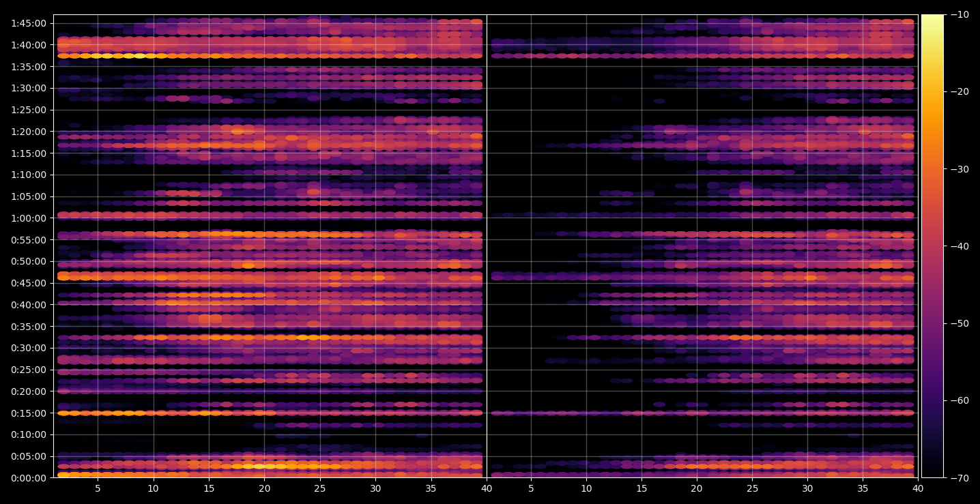Select x-axis label 40 beside the colorbar

pyautogui.click(x=918, y=488)
